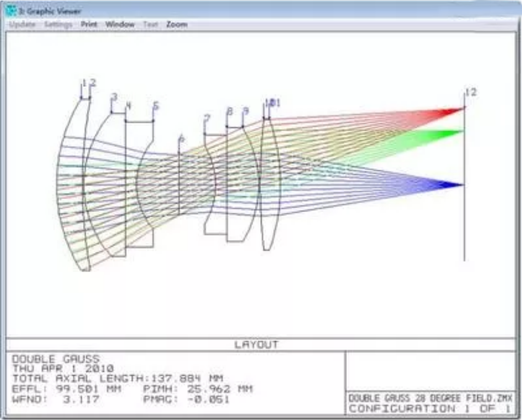Click surface label 3 in the layout
Screen dimensions: 522x420
tap(114, 98)
